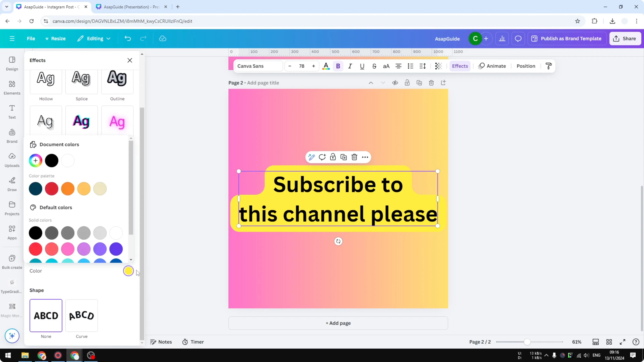
Task: Switch to the AsapGuide Presentation browser tab
Action: (130, 7)
